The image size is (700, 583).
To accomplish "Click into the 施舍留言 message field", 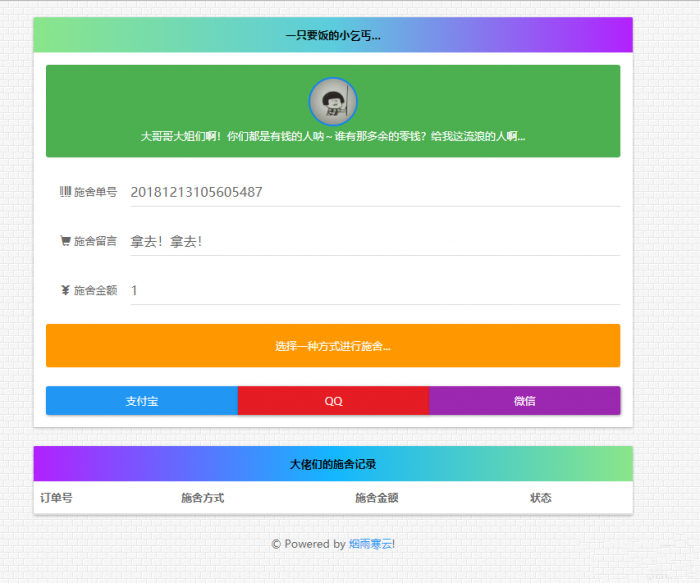I will point(374,241).
